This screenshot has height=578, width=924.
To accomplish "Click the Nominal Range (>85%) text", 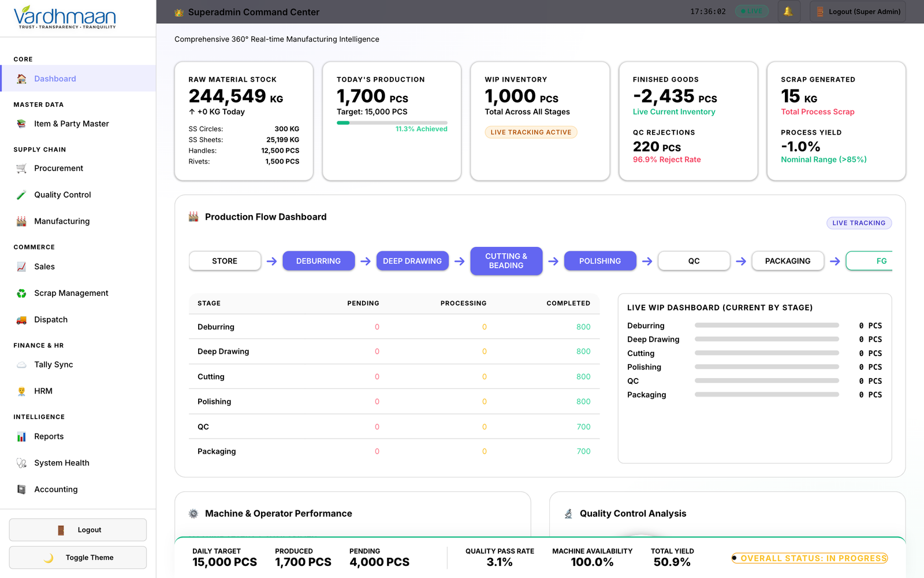I will (824, 160).
